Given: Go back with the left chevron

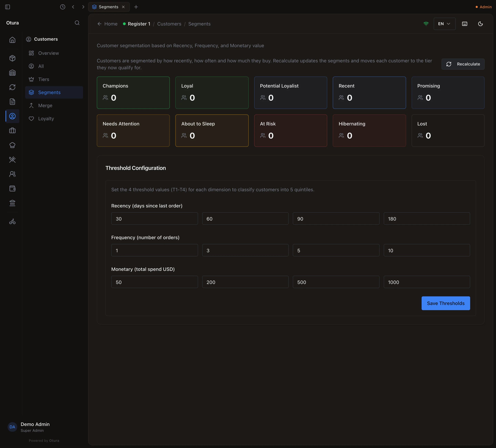Looking at the screenshot, I should click(73, 7).
